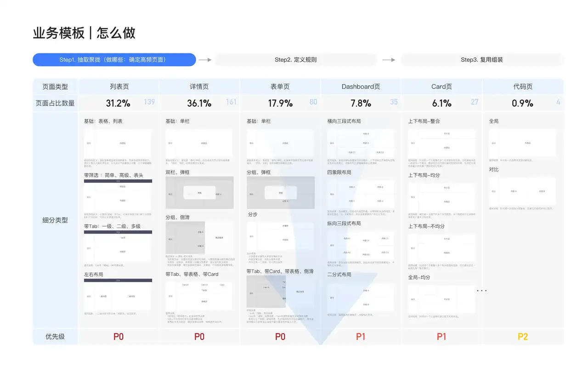Click the count 161 beside 36.1%
588x368 pixels.
(x=231, y=102)
